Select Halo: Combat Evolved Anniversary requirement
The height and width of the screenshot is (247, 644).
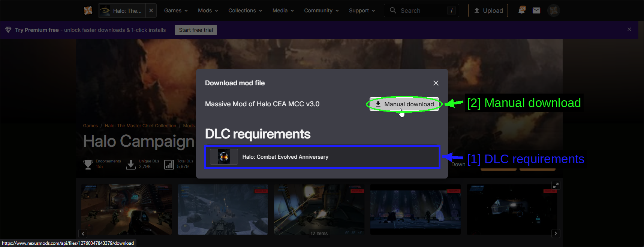tap(322, 157)
